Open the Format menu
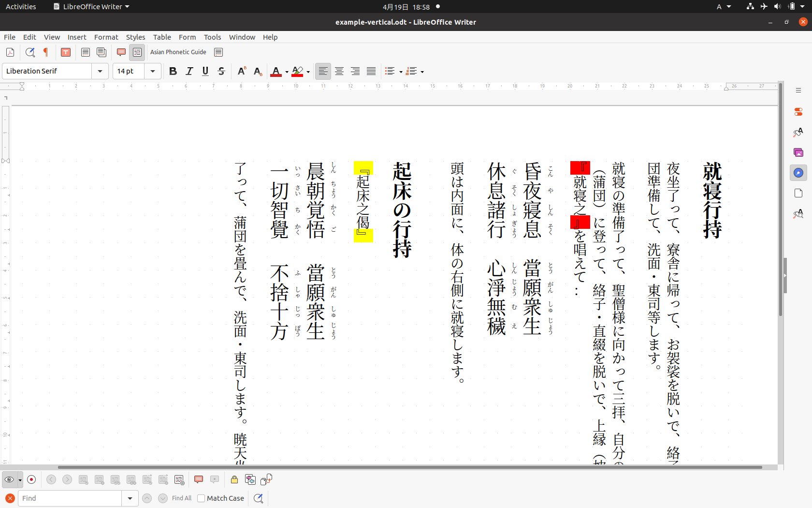 [106, 37]
